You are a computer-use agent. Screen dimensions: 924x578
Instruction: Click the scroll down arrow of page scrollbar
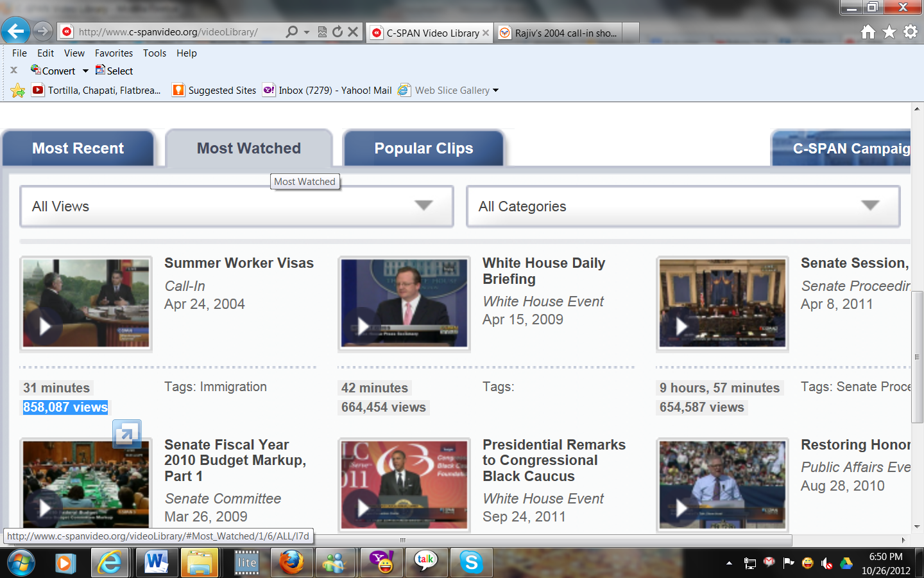tap(916, 527)
